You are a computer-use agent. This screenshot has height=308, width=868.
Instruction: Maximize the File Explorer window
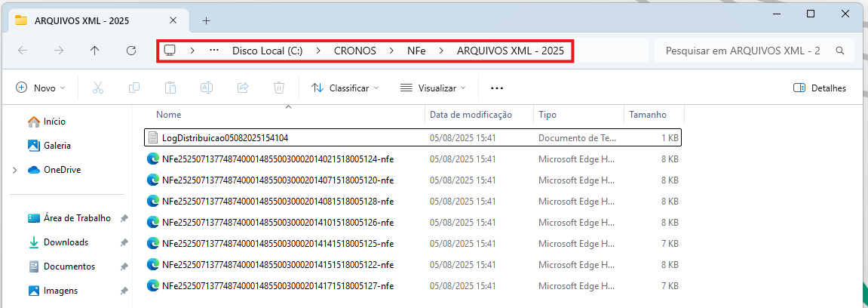[811, 14]
